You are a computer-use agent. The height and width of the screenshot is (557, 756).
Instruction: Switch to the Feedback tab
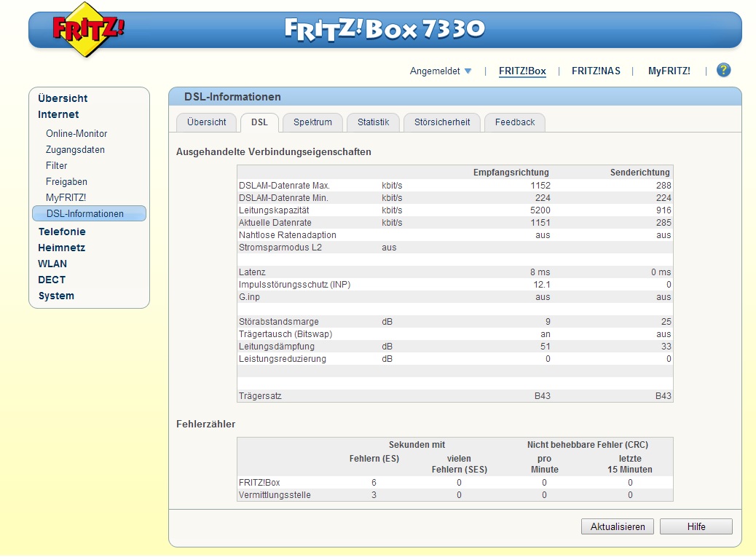point(515,122)
